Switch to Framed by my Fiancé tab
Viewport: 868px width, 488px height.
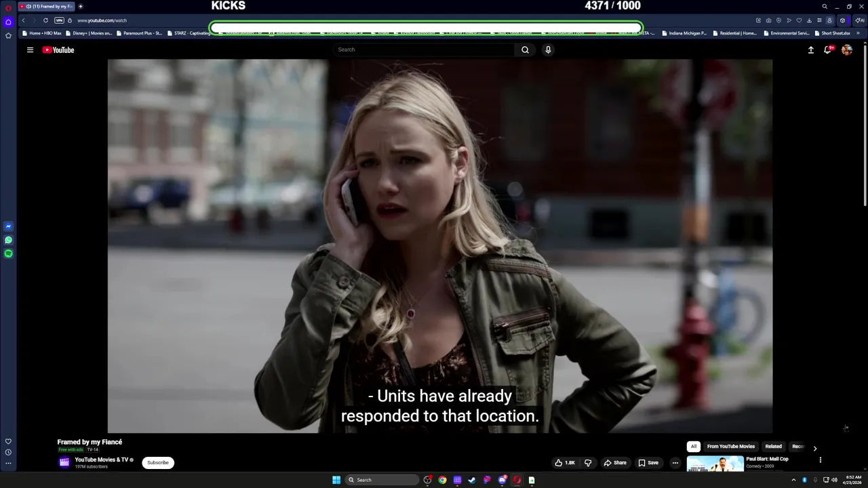(x=46, y=6)
